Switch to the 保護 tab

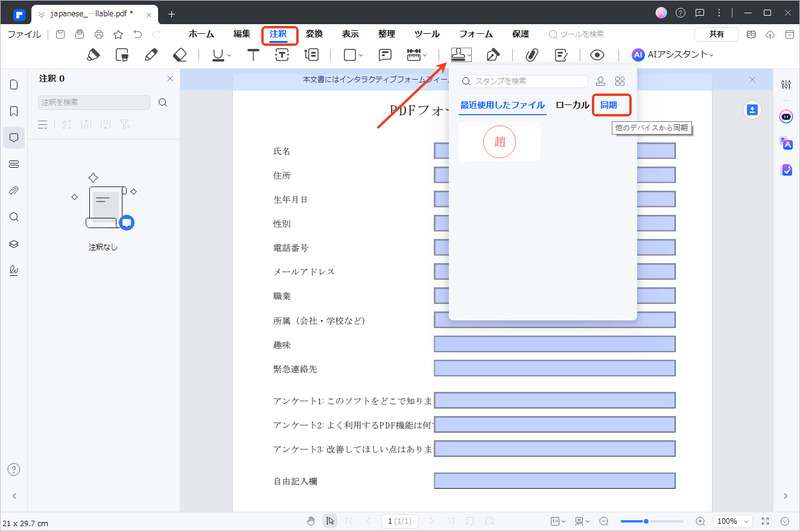pos(520,34)
